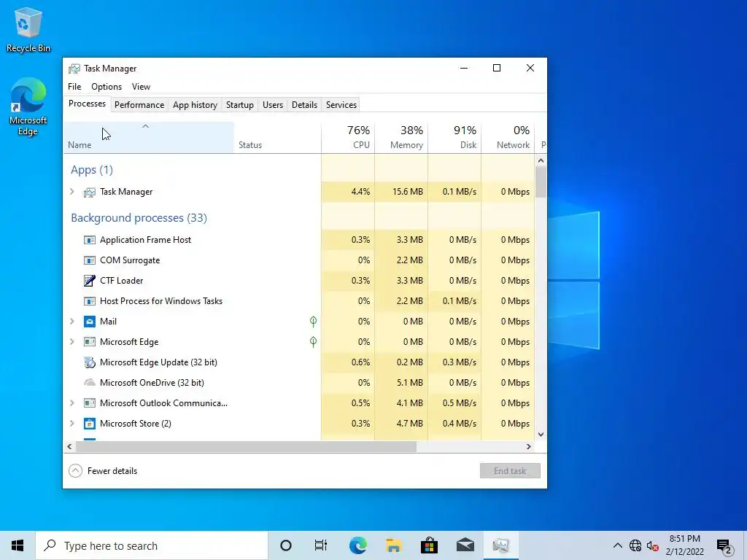Click the End task button
This screenshot has width=747, height=560.
(x=510, y=471)
